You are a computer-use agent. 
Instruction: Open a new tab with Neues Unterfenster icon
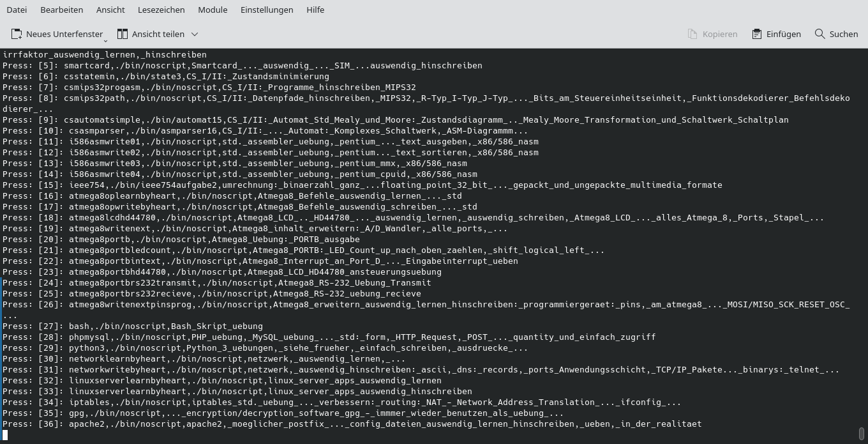(16, 34)
